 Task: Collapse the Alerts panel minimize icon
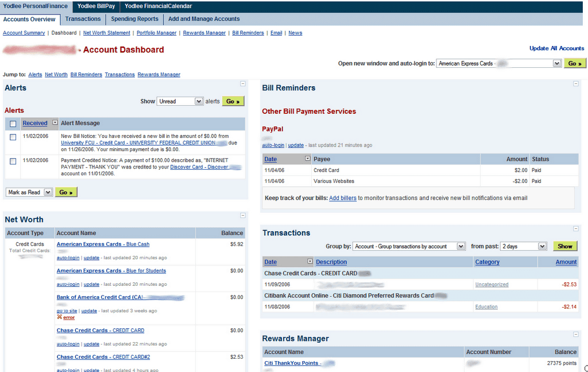click(243, 84)
